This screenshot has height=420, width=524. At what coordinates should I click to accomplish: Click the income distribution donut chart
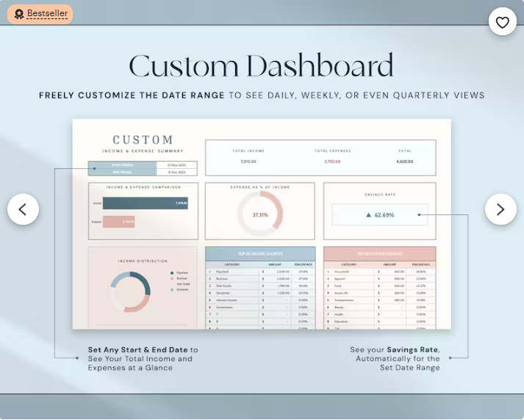pyautogui.click(x=130, y=292)
